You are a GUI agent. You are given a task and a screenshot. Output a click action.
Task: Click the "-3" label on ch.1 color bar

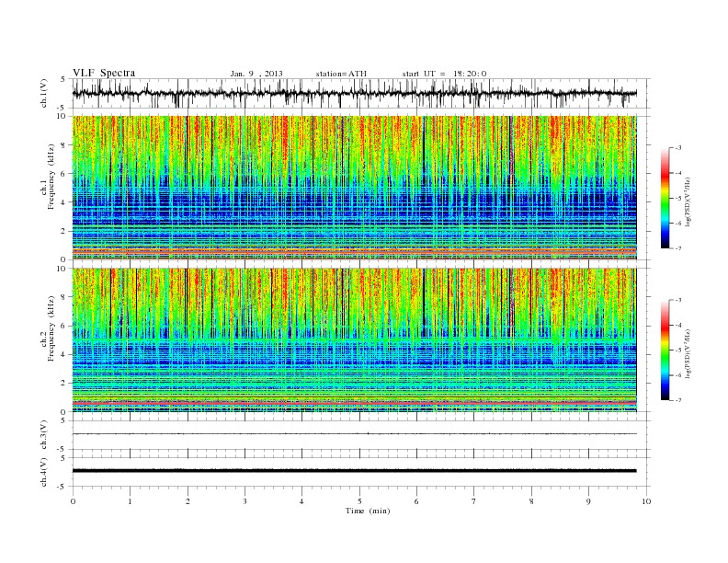pos(678,148)
